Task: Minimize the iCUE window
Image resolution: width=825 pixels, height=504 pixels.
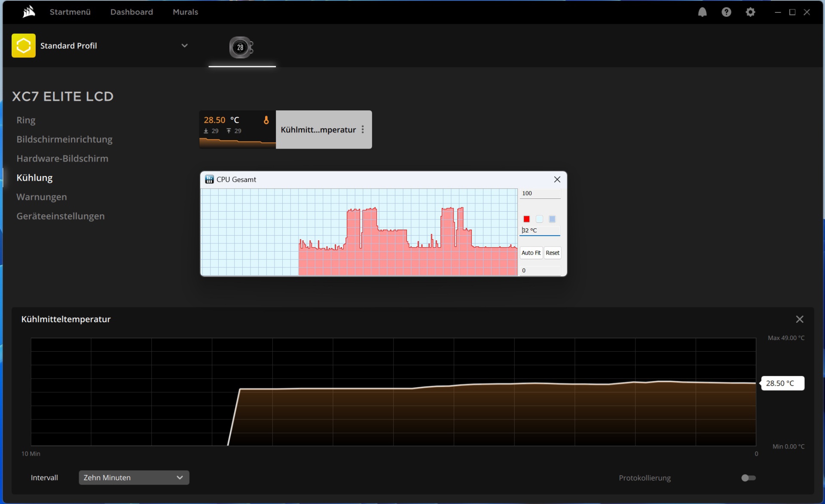Action: (x=778, y=12)
